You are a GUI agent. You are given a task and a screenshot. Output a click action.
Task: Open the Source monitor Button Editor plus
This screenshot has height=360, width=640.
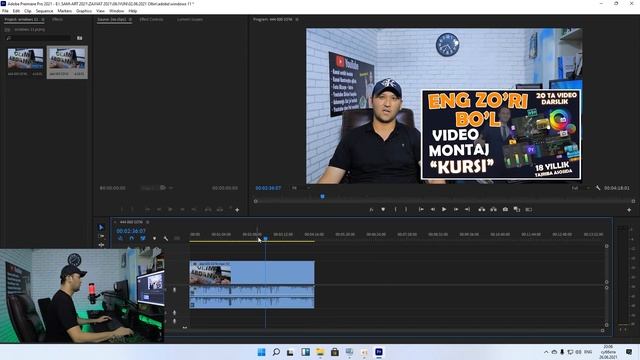[237, 210]
